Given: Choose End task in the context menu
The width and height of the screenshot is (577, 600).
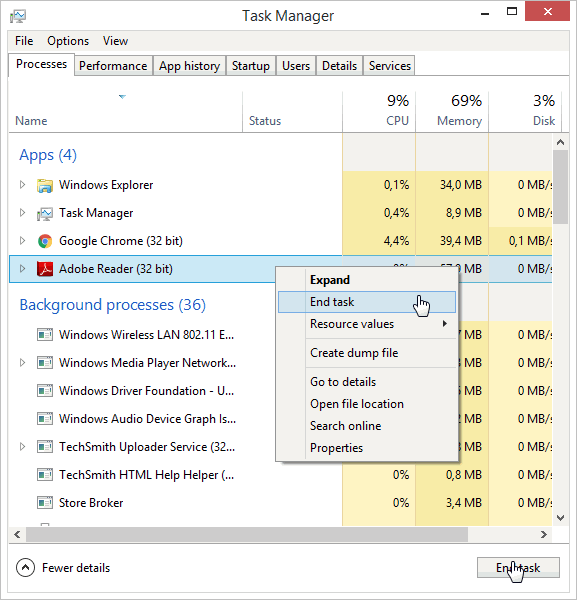Looking at the screenshot, I should 367,302.
